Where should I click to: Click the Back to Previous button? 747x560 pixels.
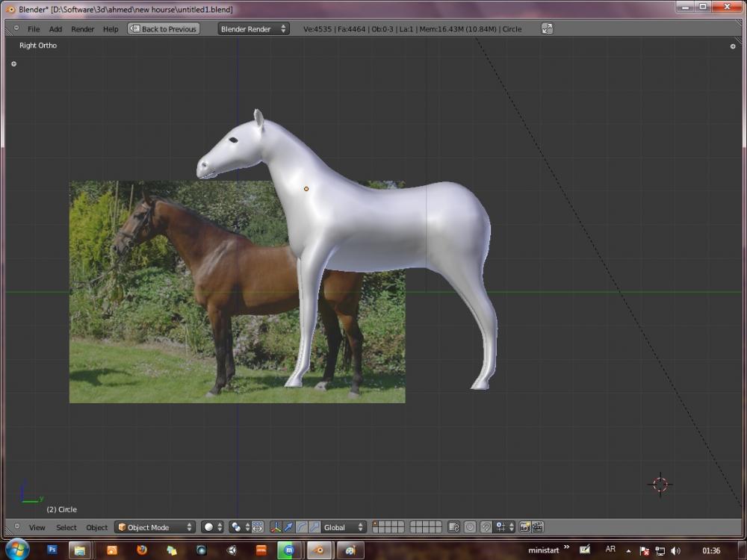[164, 29]
